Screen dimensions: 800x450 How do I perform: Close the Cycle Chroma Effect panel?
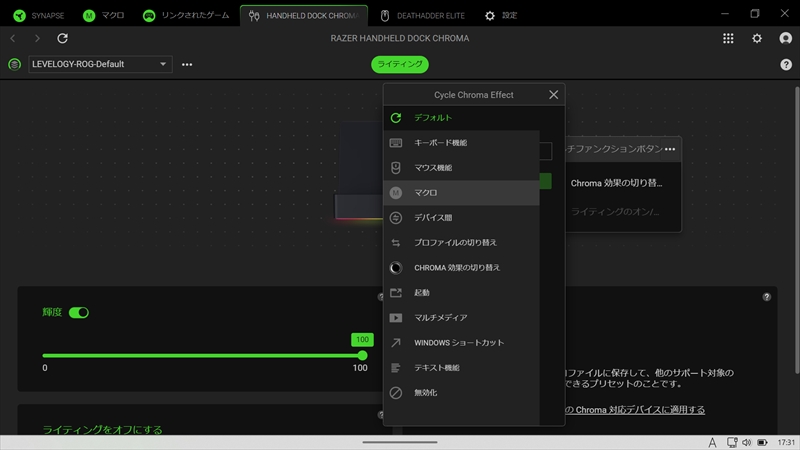[553, 95]
